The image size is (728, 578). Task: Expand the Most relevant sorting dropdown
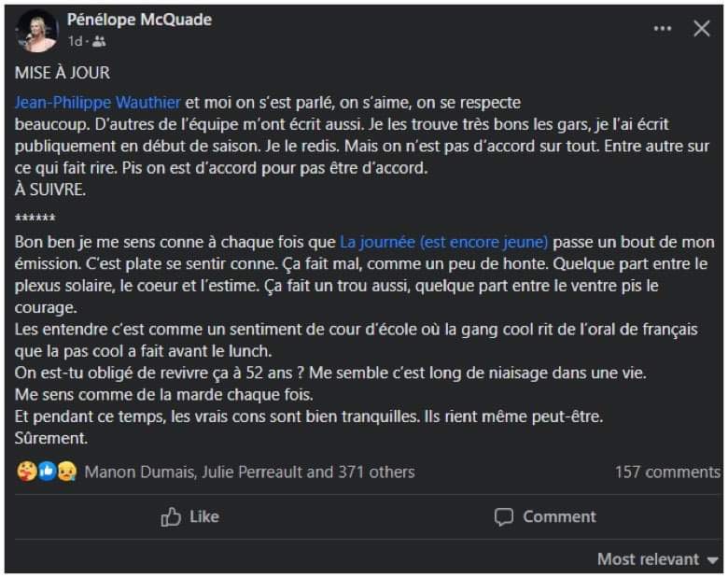[x=658, y=559]
